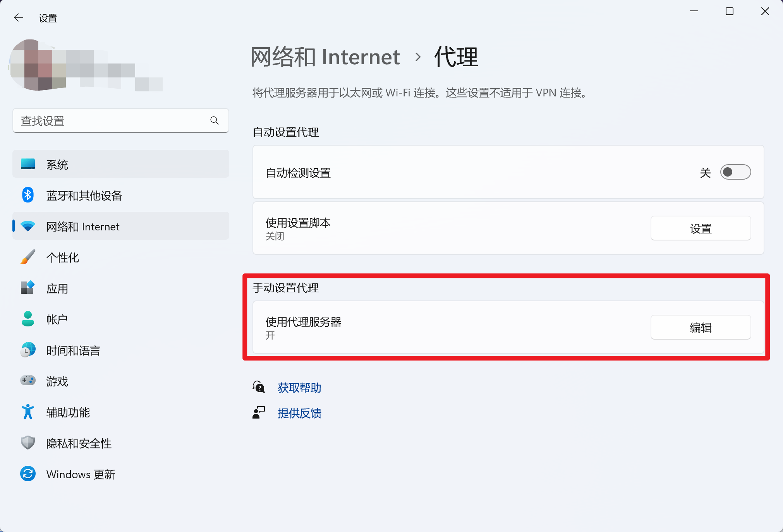This screenshot has width=783, height=532.
Task: Click the magnifier search icon
Action: 215,120
